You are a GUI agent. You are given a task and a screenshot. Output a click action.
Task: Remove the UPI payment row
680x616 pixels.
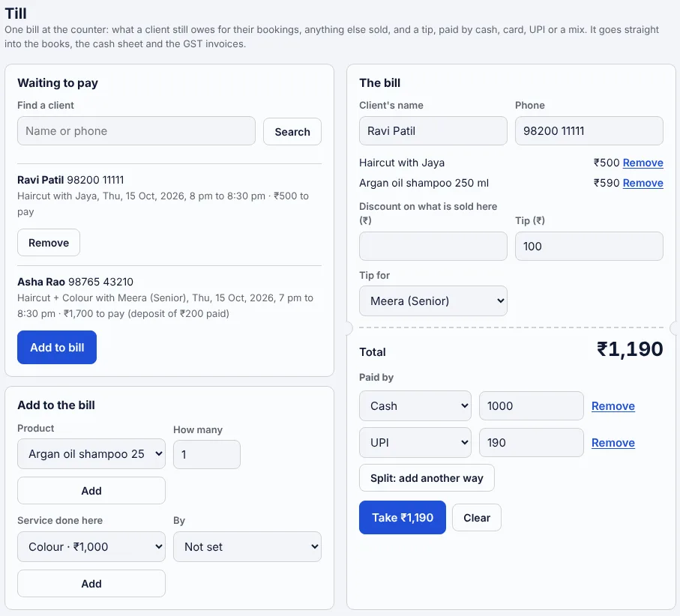pos(613,443)
